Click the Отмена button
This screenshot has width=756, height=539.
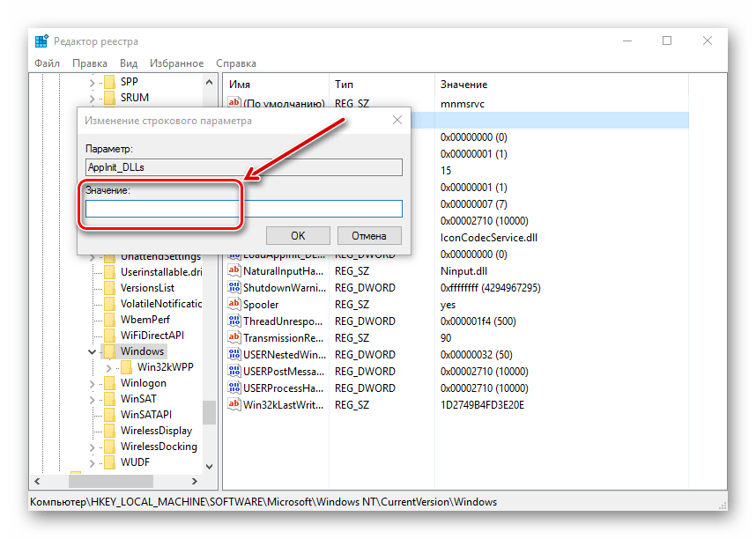point(368,235)
